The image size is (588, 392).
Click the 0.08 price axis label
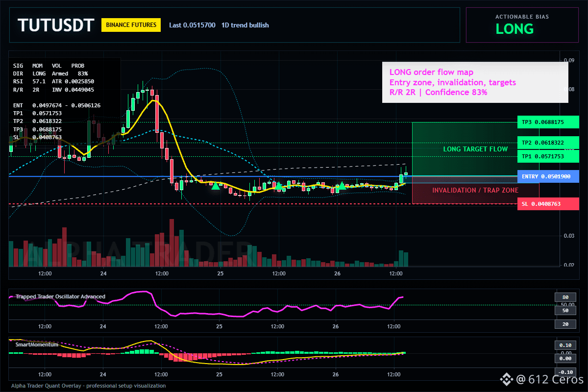tap(569, 90)
